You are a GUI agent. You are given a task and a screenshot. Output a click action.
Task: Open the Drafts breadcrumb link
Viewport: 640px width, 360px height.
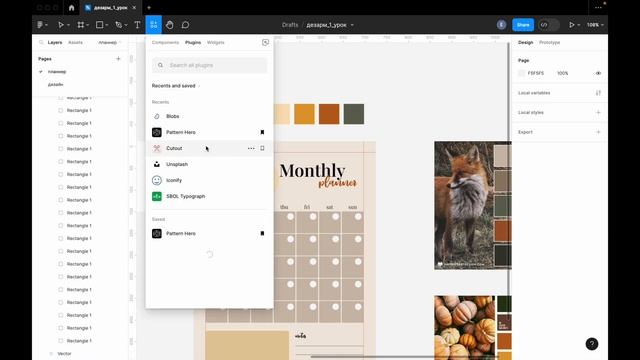click(290, 25)
